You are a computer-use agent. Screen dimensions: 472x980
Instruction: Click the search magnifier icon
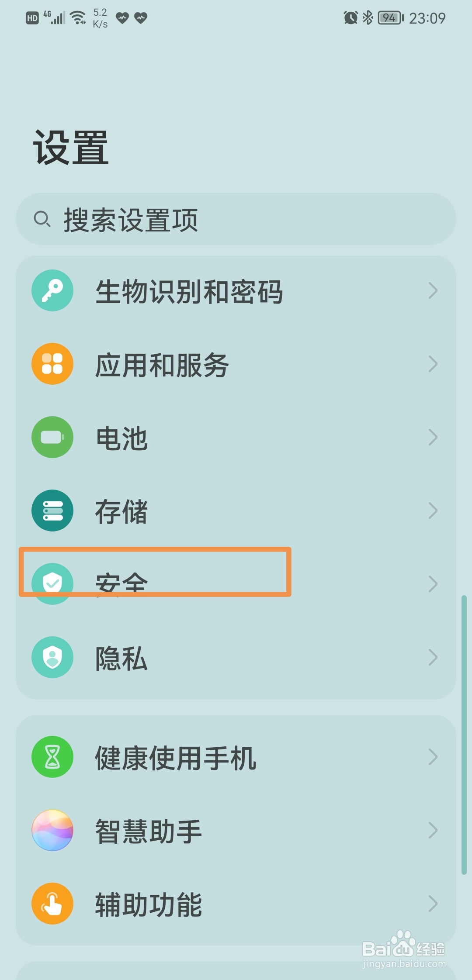(42, 219)
